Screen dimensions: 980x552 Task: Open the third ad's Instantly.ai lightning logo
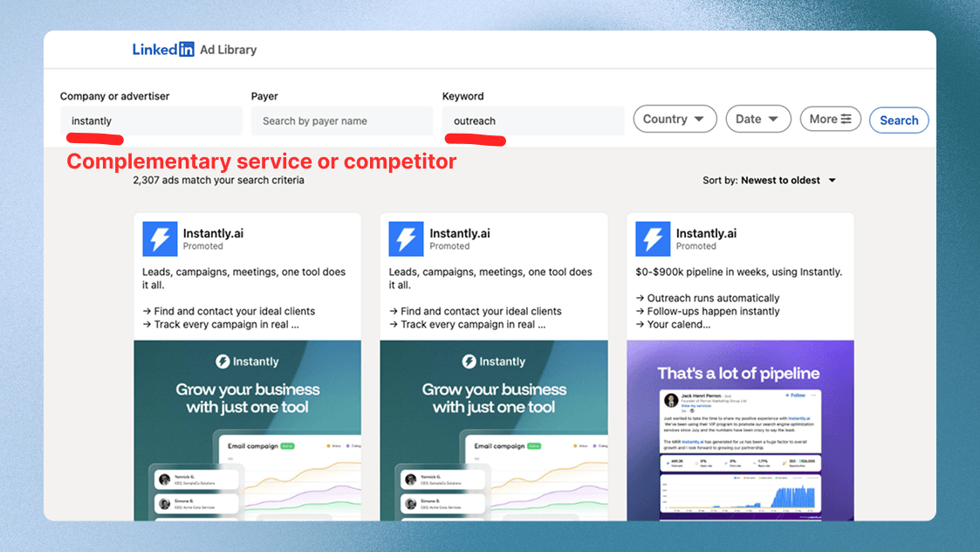[x=653, y=239]
